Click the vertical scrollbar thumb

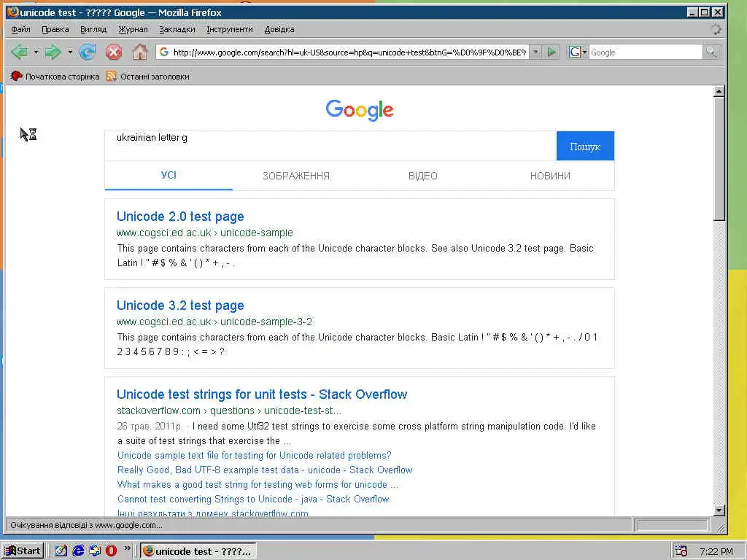719,158
